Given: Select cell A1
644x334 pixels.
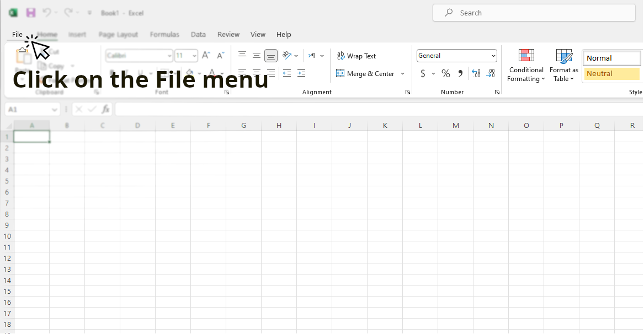Looking at the screenshot, I should point(31,137).
